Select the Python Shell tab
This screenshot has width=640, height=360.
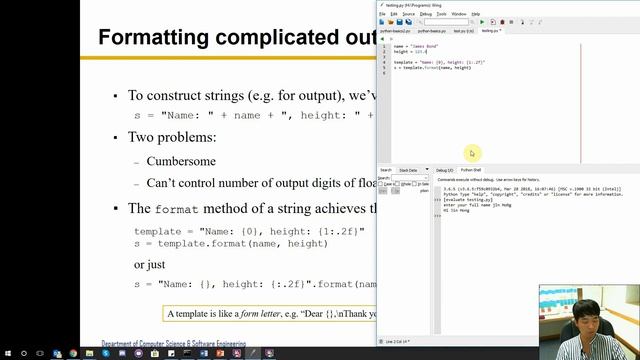click(x=471, y=170)
